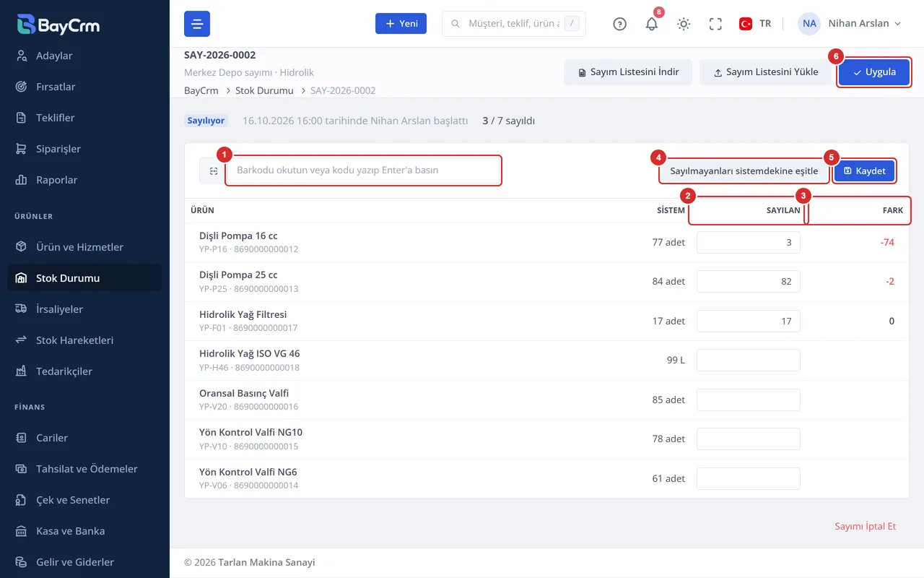Go to Teklifler sidebar item
The width and height of the screenshot is (924, 578).
[x=84, y=118]
